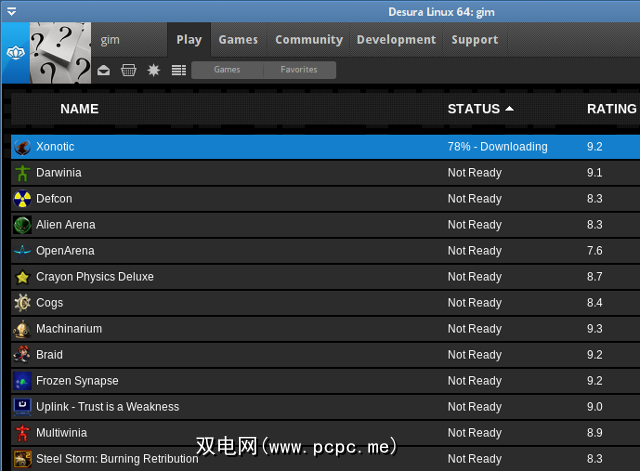Click the Cogs gear icon
This screenshot has width=640, height=471.
point(22,303)
